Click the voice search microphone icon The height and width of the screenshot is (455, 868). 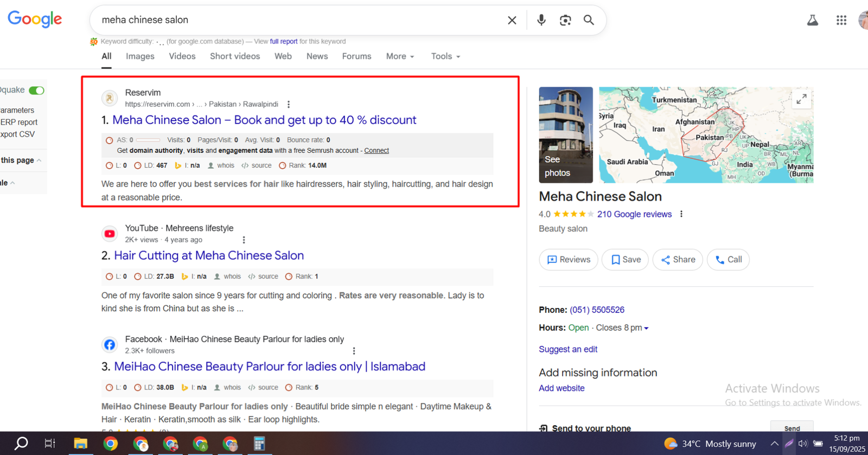(x=541, y=20)
